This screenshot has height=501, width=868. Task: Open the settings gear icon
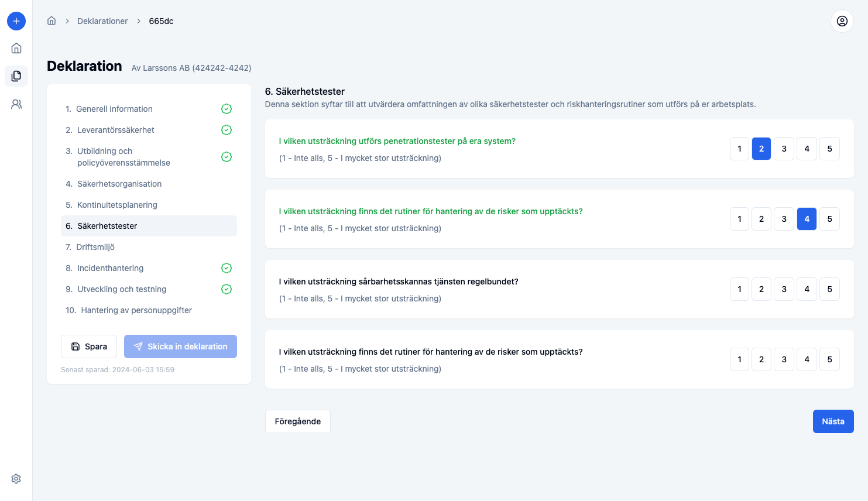pyautogui.click(x=16, y=479)
